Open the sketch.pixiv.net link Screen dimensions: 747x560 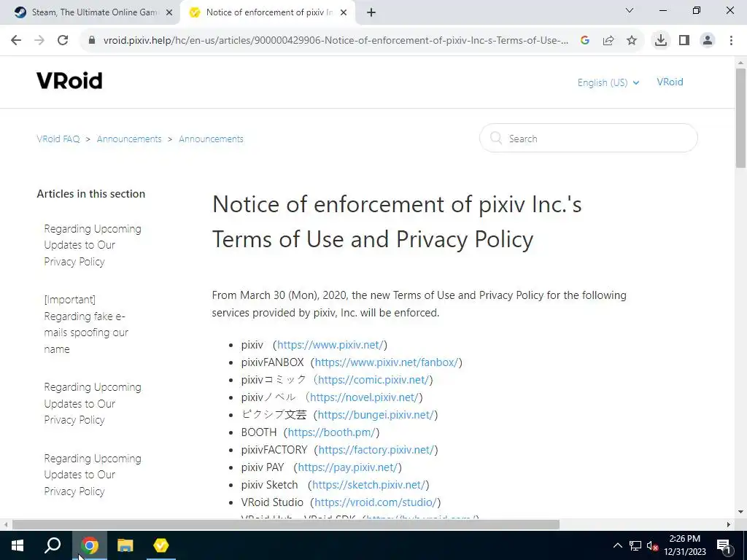tap(368, 485)
